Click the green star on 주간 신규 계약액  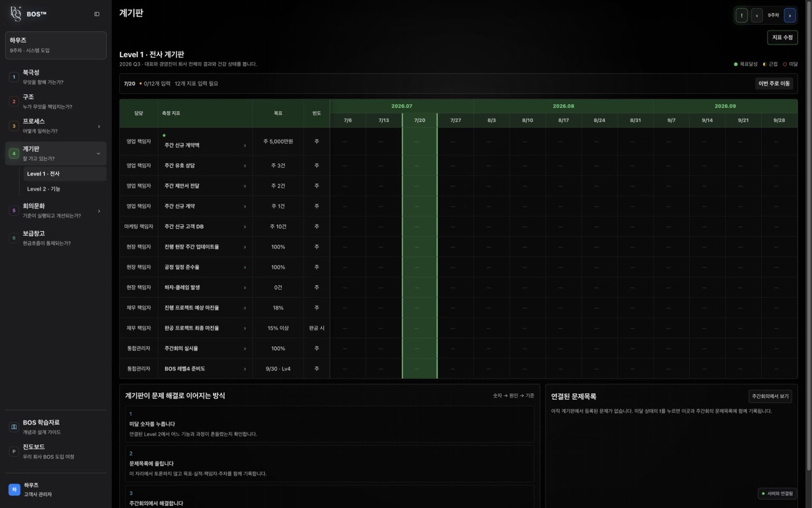tap(164, 136)
